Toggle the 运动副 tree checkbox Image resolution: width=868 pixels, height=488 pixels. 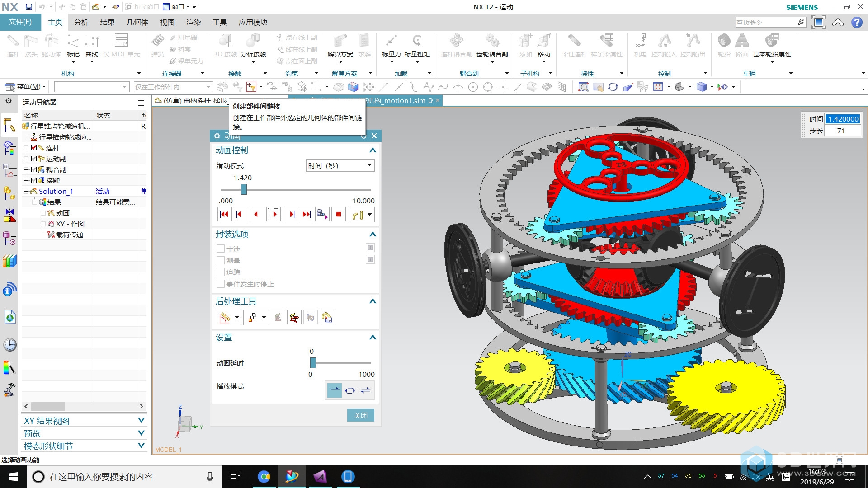(34, 159)
